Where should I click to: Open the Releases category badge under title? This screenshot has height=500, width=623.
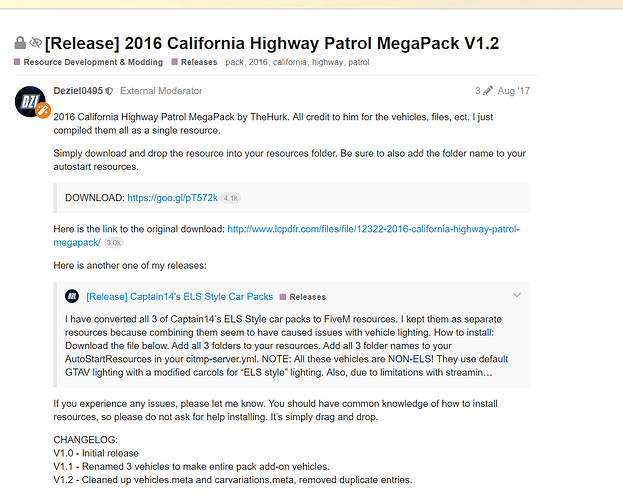point(195,62)
